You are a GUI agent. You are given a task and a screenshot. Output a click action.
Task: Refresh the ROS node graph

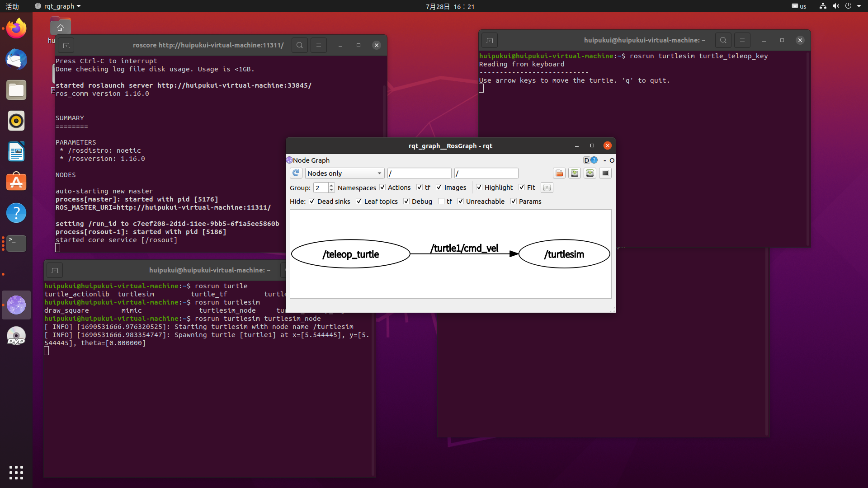[x=296, y=173]
